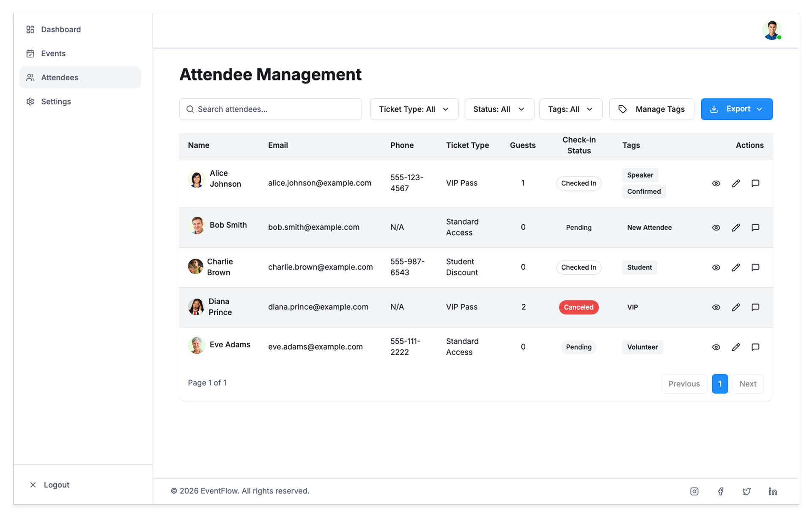Click the Manage Tags button
812x515 pixels.
tap(651, 109)
